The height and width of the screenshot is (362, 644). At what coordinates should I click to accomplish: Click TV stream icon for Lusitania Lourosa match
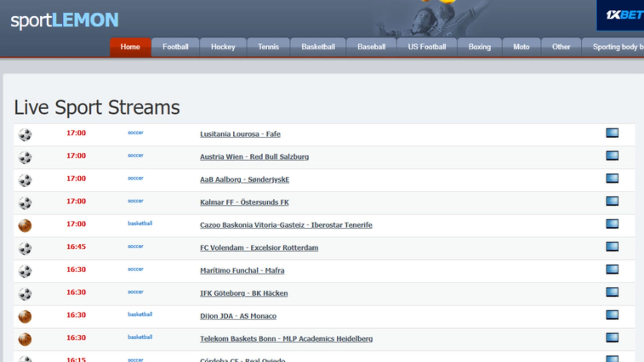point(612,133)
